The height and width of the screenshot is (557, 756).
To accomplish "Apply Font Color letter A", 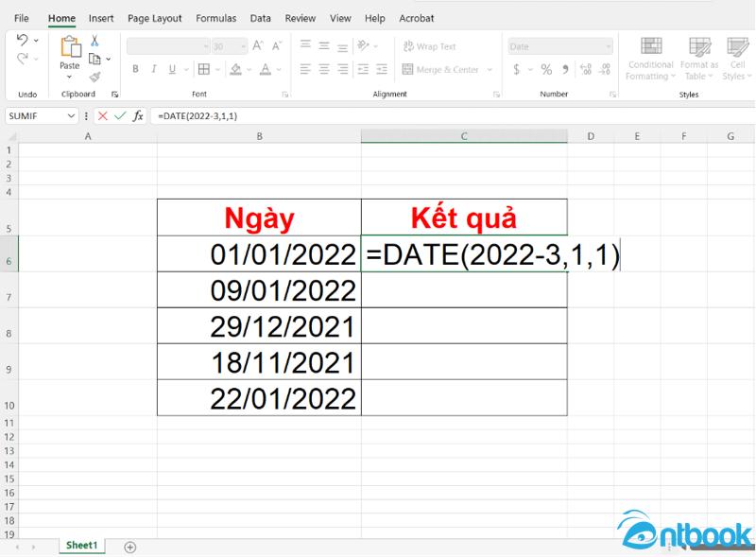I will [x=266, y=69].
